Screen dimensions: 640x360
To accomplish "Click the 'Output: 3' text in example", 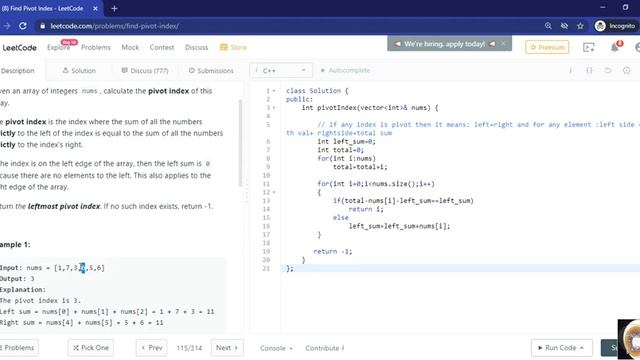I will coord(17,279).
